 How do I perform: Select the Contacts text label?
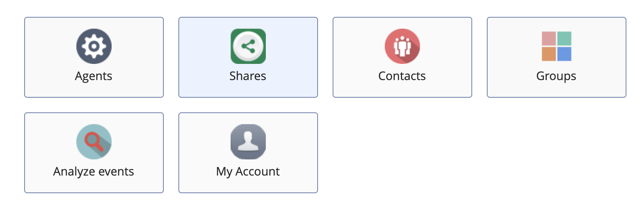(x=402, y=76)
